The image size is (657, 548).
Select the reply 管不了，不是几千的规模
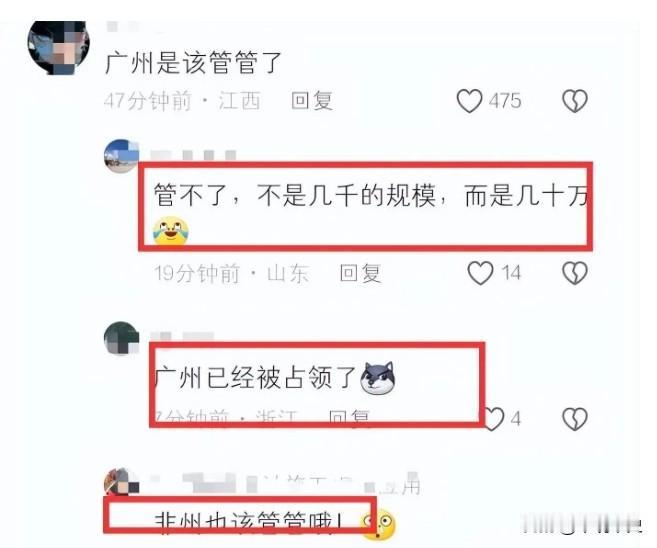(371, 196)
